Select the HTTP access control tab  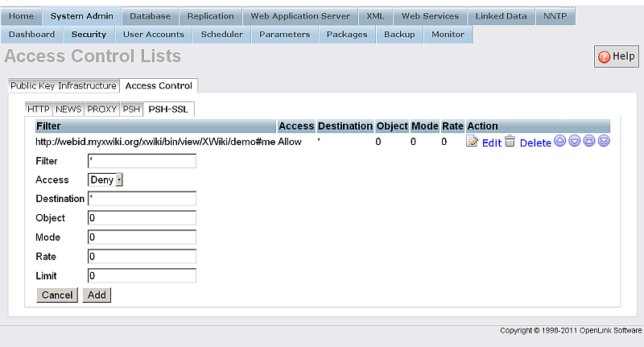pyautogui.click(x=38, y=109)
